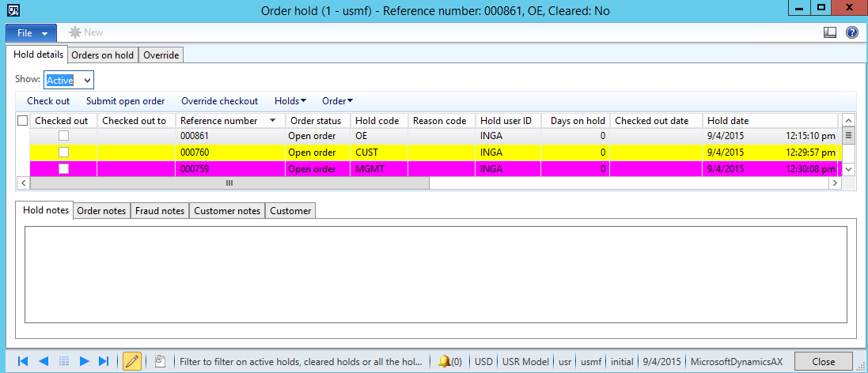Click hold code CUST cell
The height and width of the screenshot is (373, 868).
tap(380, 152)
